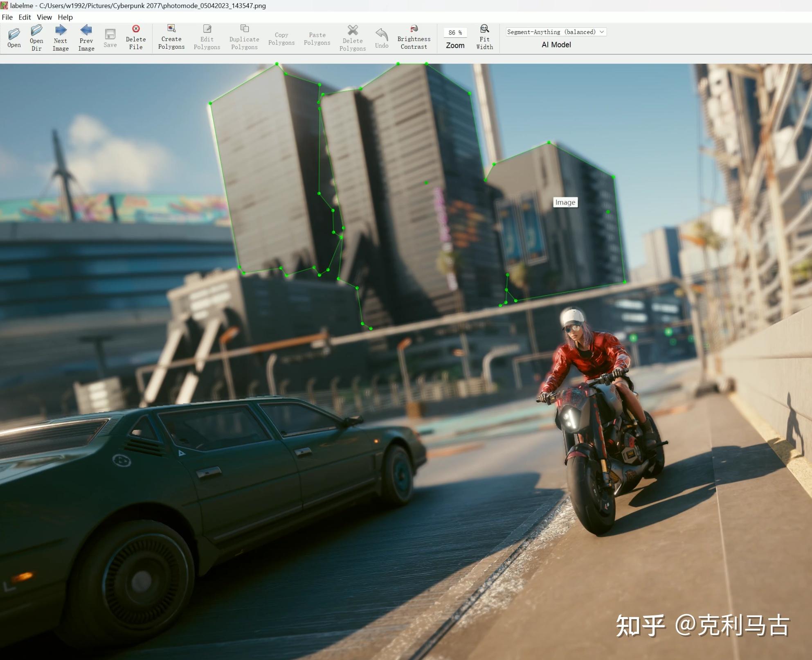
Task: Click the Save button
Action: tap(110, 34)
